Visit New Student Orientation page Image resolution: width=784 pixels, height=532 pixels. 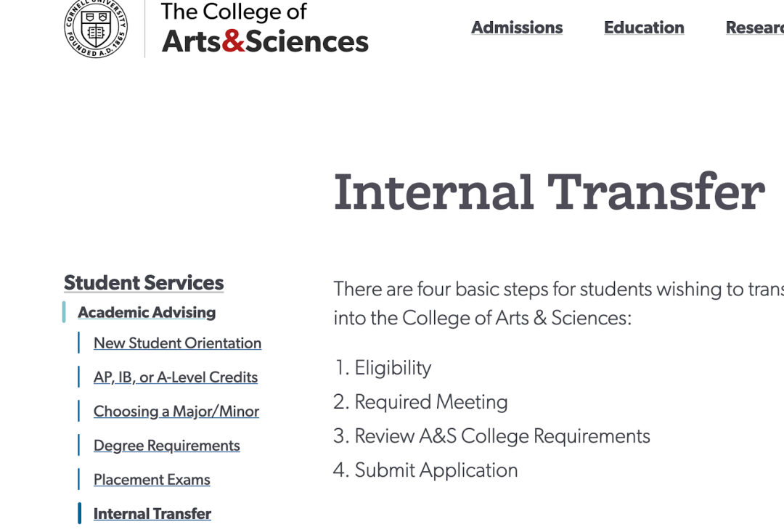click(177, 343)
